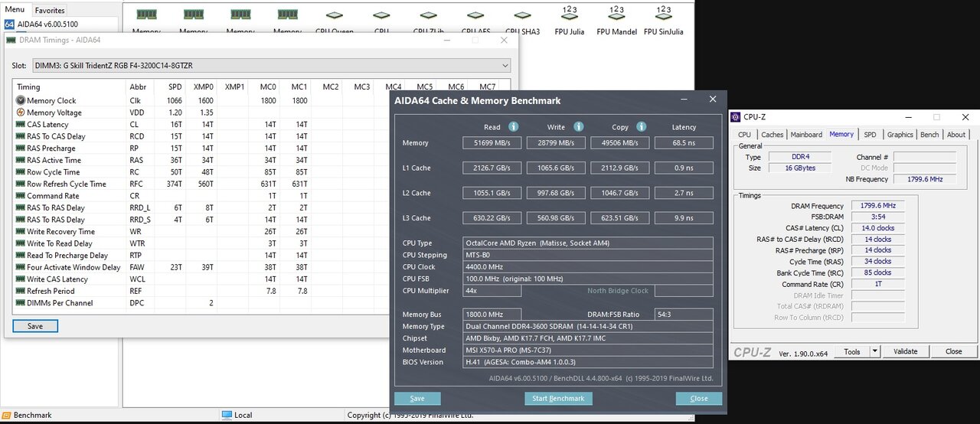The height and width of the screenshot is (424, 980).
Task: Click the Write Recovery Time row icon
Action: [20, 231]
